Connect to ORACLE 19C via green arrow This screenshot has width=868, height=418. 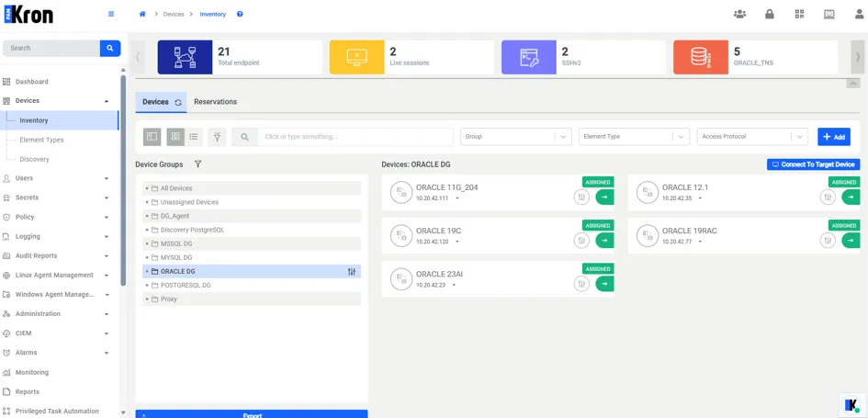coord(604,240)
